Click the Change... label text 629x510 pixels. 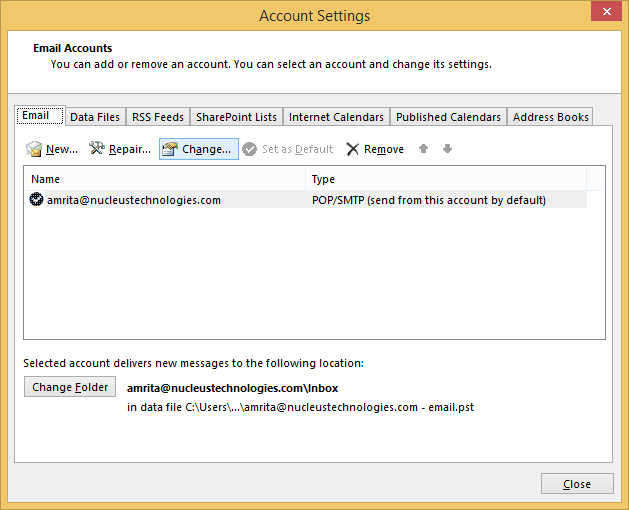click(206, 149)
